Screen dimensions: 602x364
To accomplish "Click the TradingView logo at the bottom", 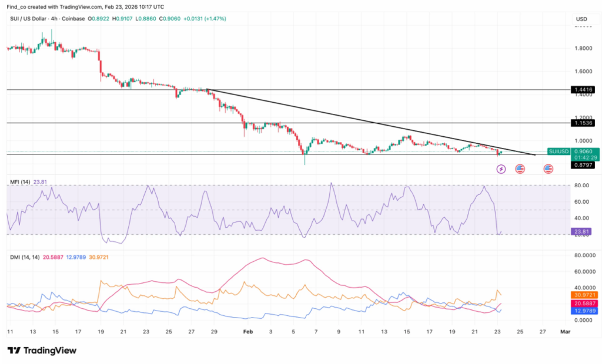I will point(42,350).
